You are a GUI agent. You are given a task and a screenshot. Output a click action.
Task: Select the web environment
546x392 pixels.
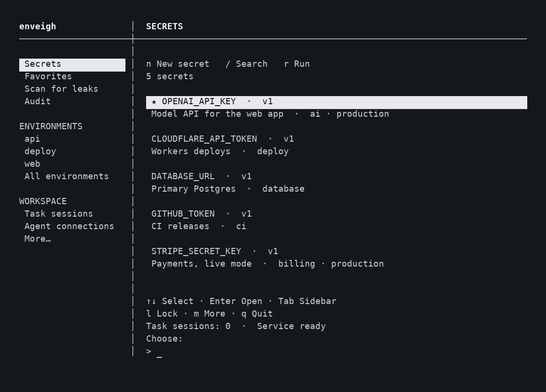click(x=32, y=164)
